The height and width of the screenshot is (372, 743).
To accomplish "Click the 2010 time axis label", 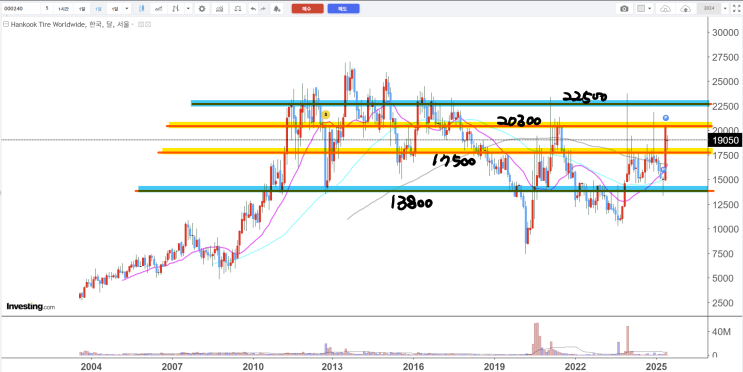I will click(253, 367).
